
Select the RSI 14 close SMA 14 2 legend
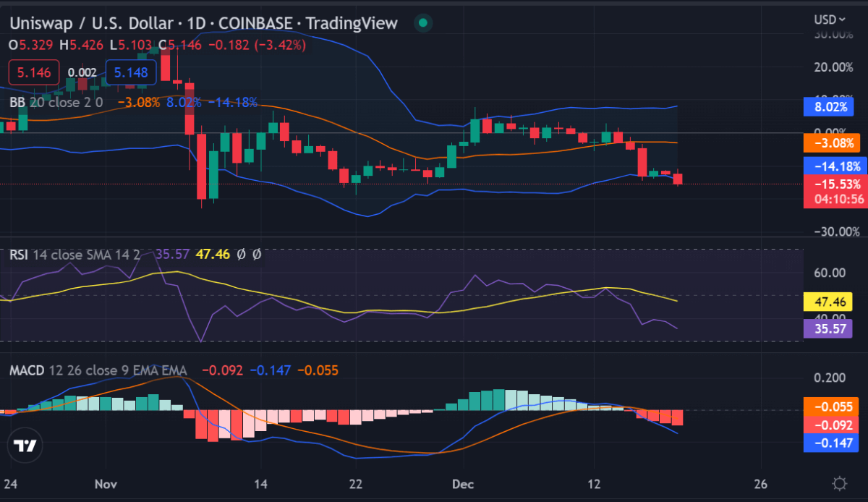pos(75,255)
